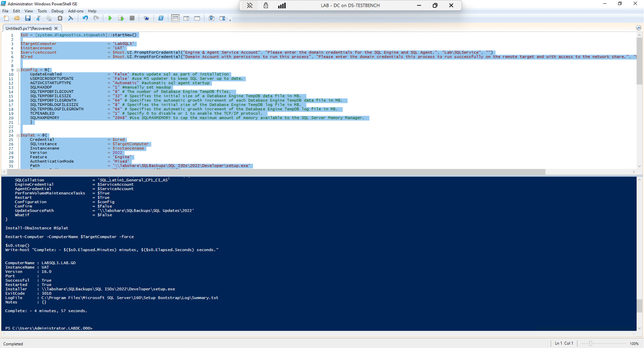The image size is (644, 348).
Task: Open the Help menu
Action: pos(92,11)
